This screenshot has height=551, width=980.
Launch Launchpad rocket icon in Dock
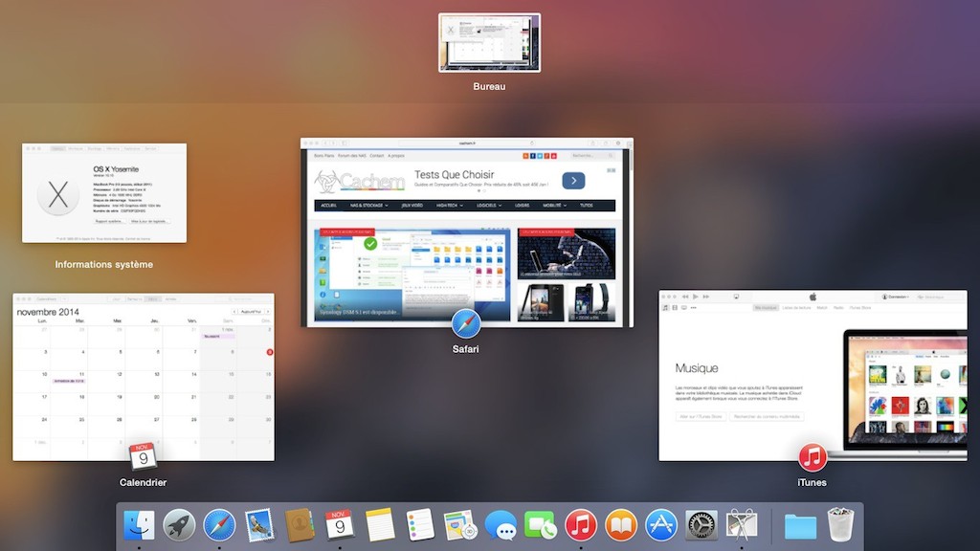point(179,525)
